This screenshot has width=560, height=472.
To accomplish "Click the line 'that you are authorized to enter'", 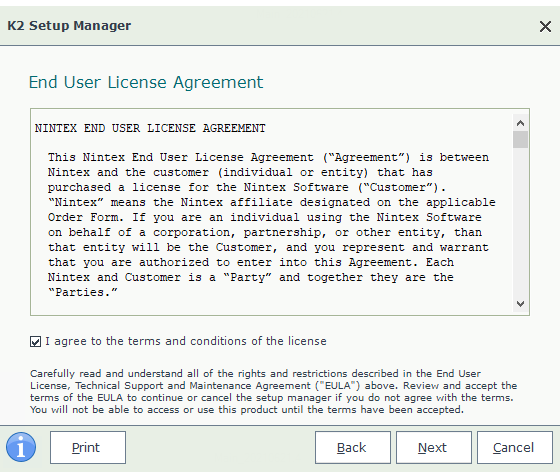I will (x=251, y=262).
